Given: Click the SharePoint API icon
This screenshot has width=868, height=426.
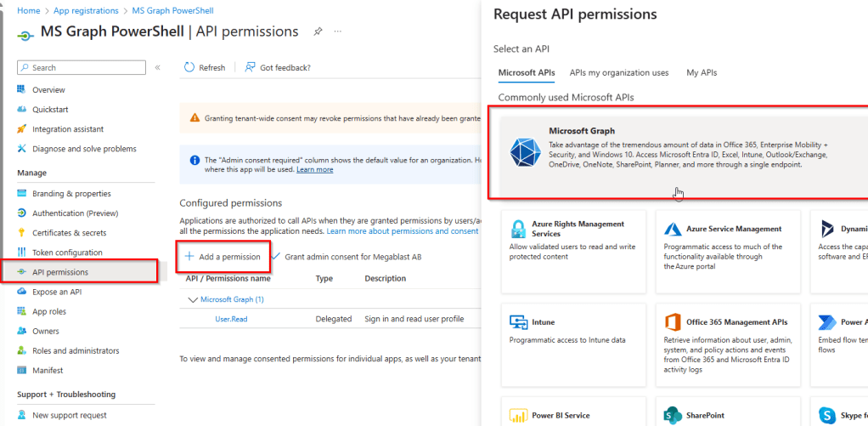Looking at the screenshot, I should [673, 416].
